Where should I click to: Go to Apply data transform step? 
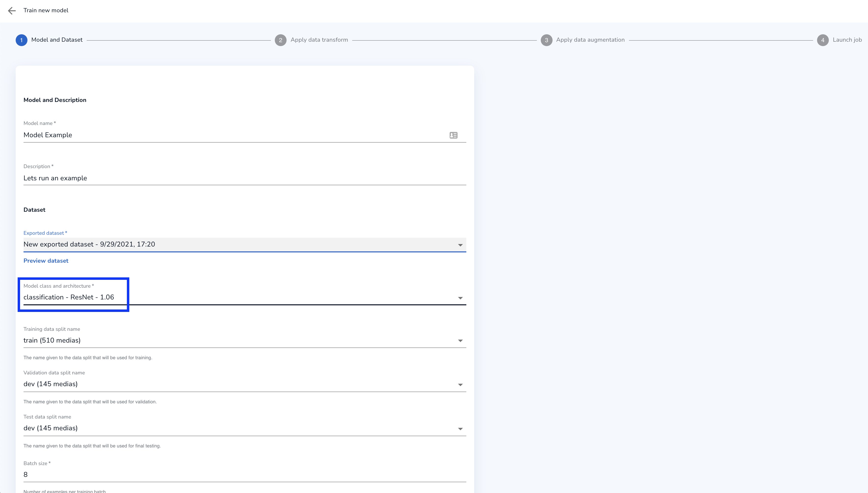pyautogui.click(x=319, y=40)
